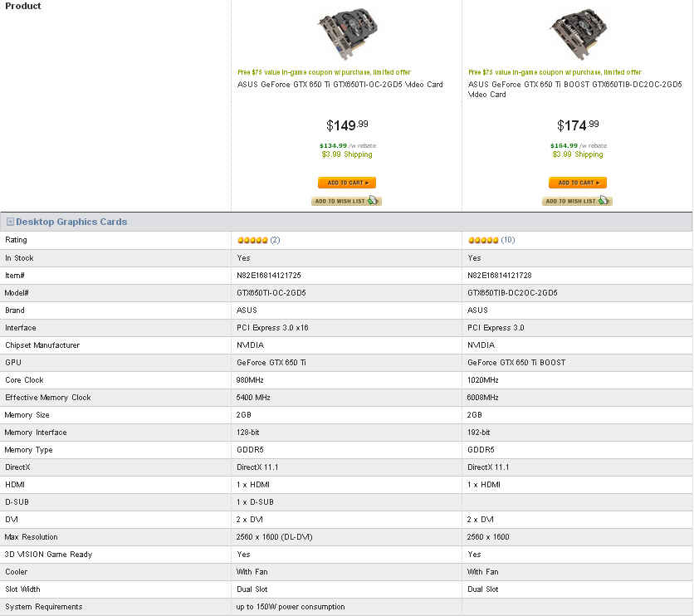The width and height of the screenshot is (694, 616).
Task: Click the GTX 650 Ti BOOST product image
Action: (x=577, y=33)
